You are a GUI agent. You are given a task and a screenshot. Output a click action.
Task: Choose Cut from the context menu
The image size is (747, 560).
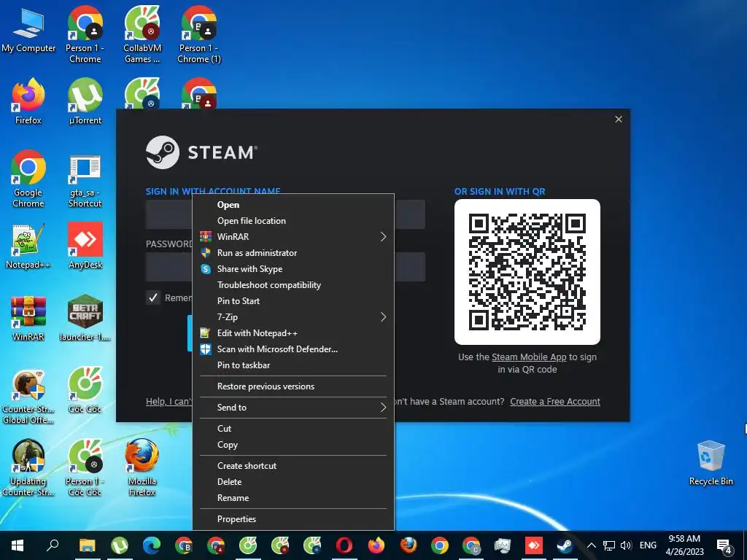coord(293,429)
